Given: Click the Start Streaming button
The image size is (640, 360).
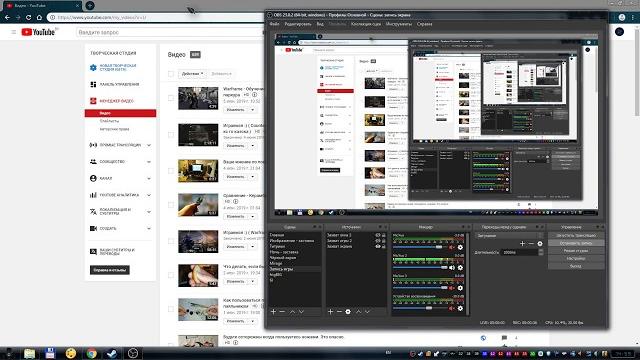Looking at the screenshot, I should 576,236.
